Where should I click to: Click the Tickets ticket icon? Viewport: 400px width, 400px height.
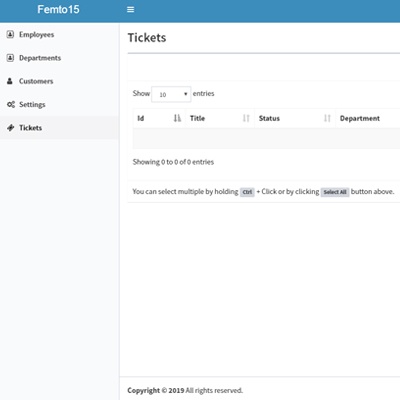pos(11,128)
